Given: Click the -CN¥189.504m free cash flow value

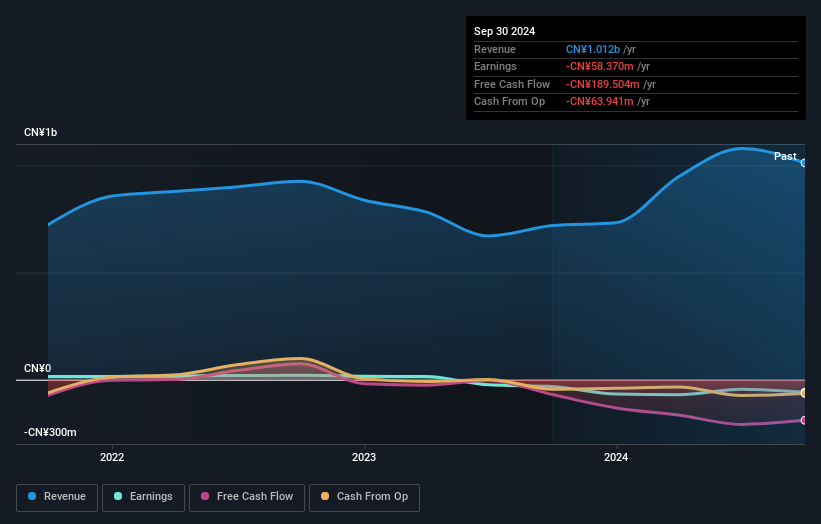Looking at the screenshot, I should click(602, 84).
